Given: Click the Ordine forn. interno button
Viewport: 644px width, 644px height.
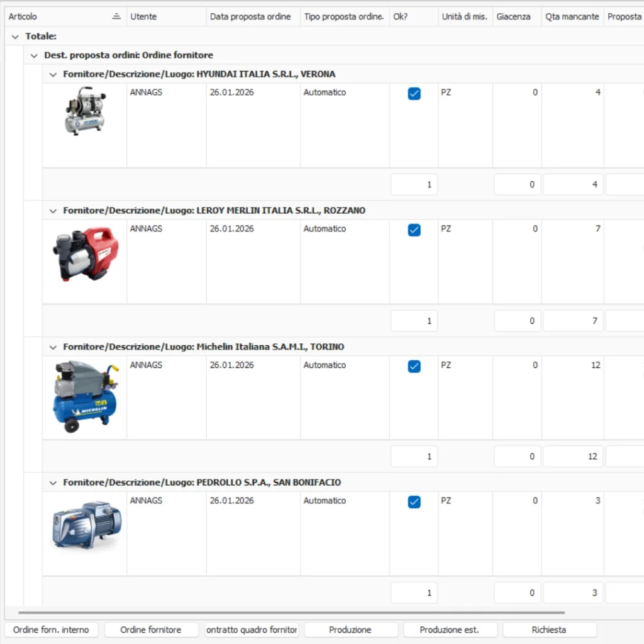Looking at the screenshot, I should pyautogui.click(x=50, y=630).
